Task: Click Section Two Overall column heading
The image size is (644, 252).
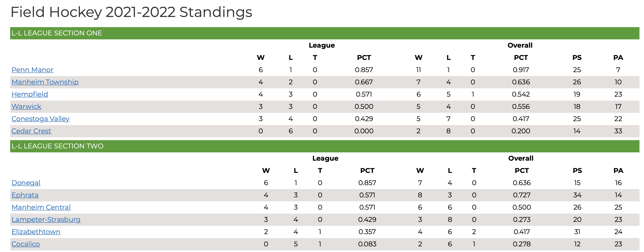Action: click(x=521, y=158)
